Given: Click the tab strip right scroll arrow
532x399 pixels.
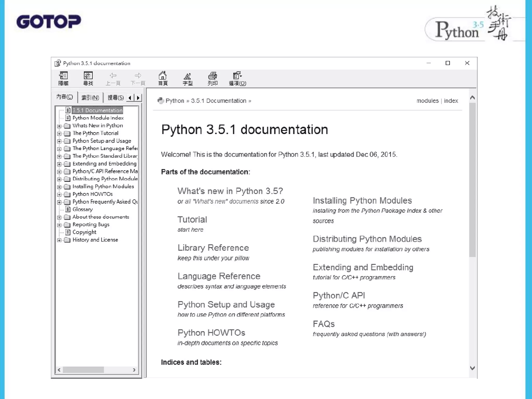Looking at the screenshot, I should pos(138,98).
